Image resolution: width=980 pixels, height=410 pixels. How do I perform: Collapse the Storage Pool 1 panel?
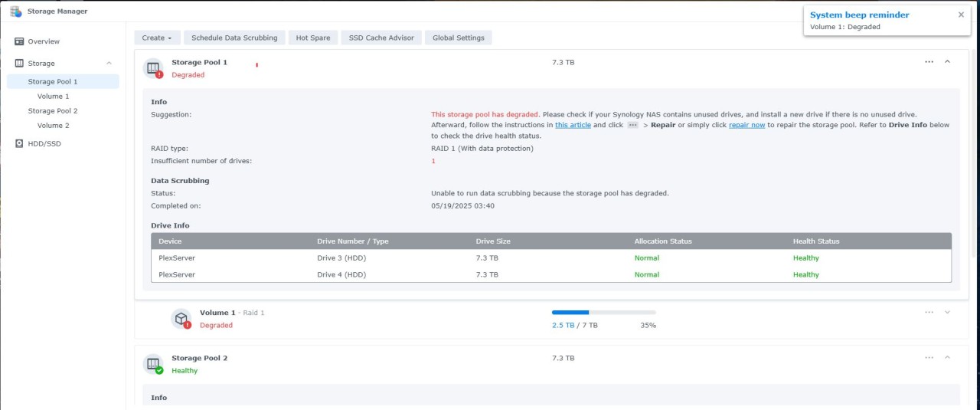coord(947,62)
